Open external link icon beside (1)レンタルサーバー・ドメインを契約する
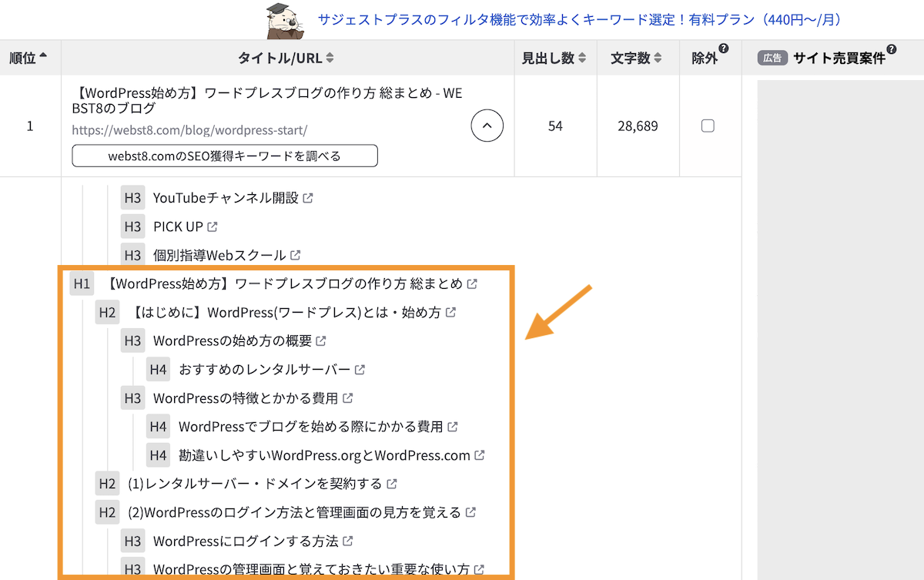This screenshot has width=924, height=580. (392, 484)
